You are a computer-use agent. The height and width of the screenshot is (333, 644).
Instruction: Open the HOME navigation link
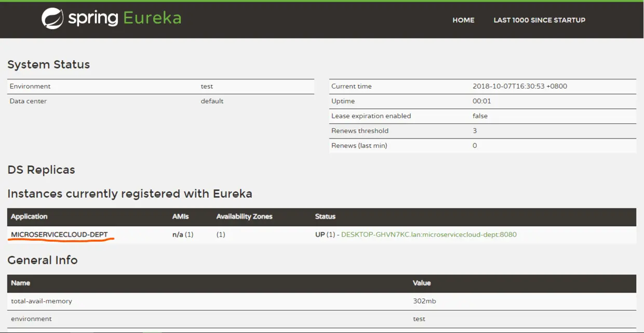click(463, 20)
